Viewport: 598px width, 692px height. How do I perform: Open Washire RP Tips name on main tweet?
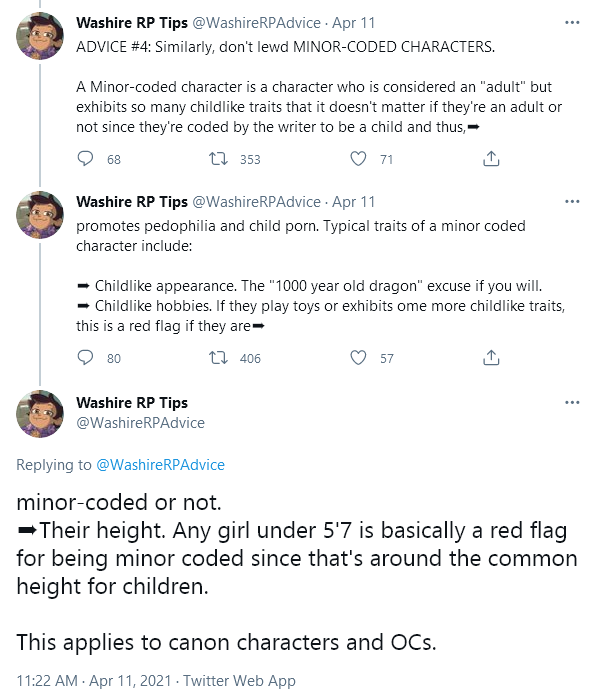click(x=132, y=402)
